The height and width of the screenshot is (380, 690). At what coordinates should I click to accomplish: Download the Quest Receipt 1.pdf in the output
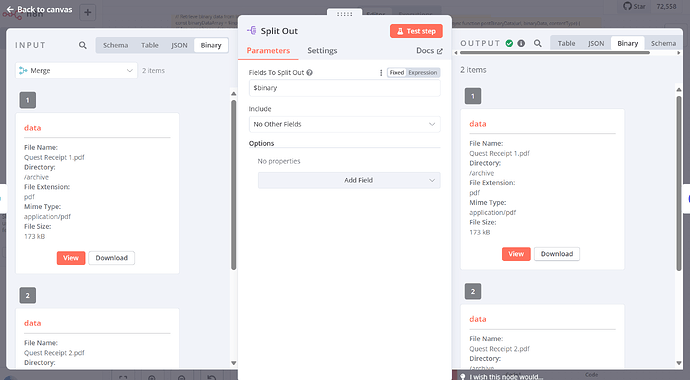click(557, 254)
